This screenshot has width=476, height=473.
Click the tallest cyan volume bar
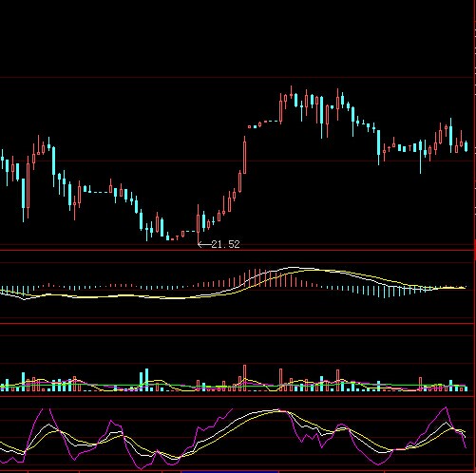146,380
